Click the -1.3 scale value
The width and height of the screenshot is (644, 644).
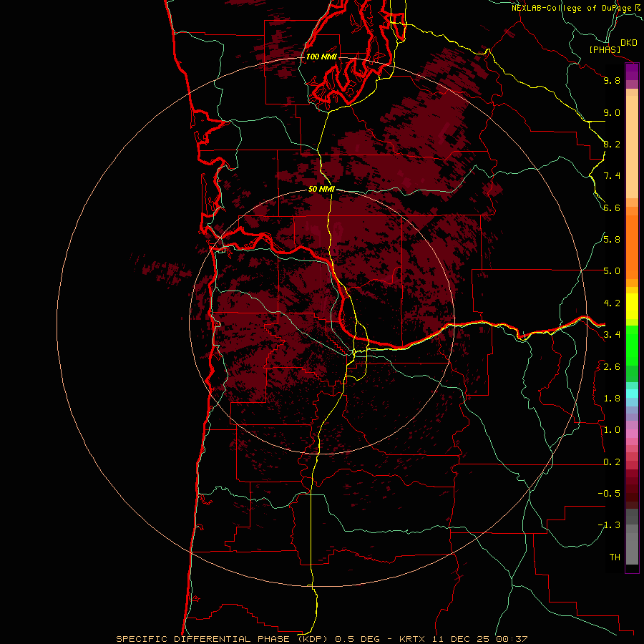609,525
